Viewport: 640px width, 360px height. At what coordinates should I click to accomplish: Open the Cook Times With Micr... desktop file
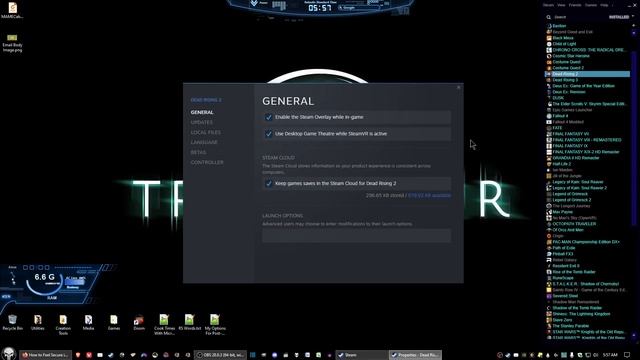164,324
